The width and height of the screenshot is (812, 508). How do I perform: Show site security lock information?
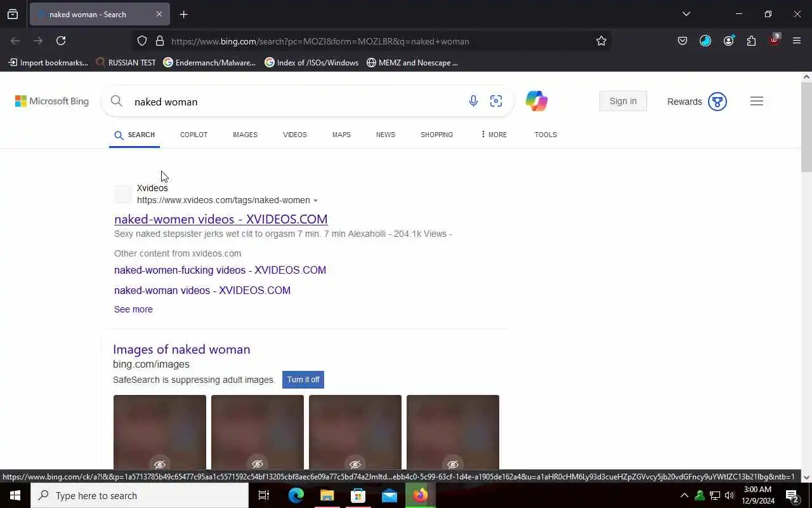[160, 41]
